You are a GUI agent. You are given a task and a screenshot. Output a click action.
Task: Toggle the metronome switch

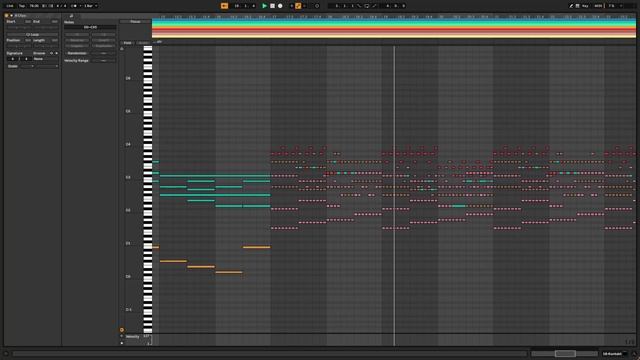(x=75, y=6)
